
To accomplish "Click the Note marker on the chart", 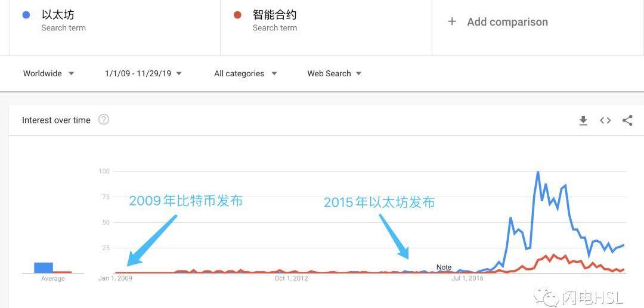I will click(444, 267).
